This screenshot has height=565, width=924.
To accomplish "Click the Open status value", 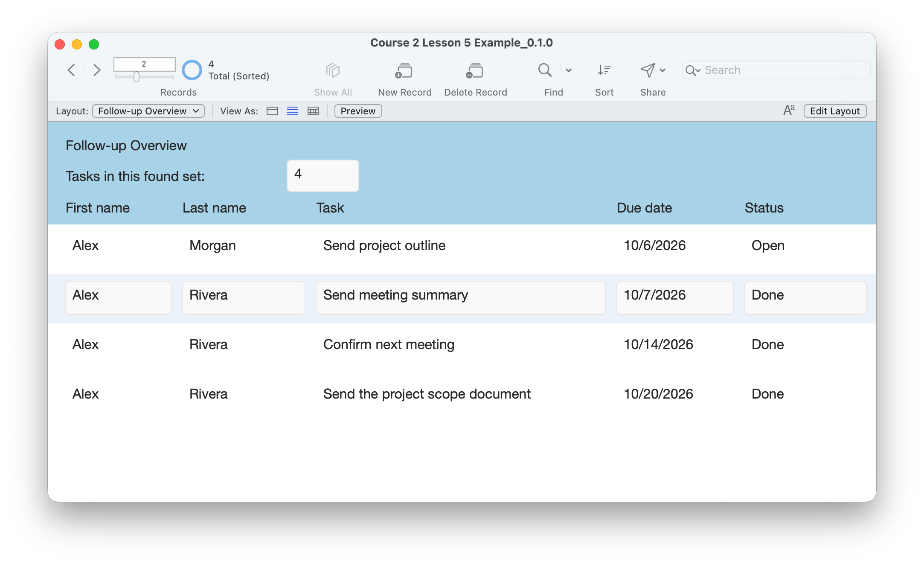I will point(768,246).
